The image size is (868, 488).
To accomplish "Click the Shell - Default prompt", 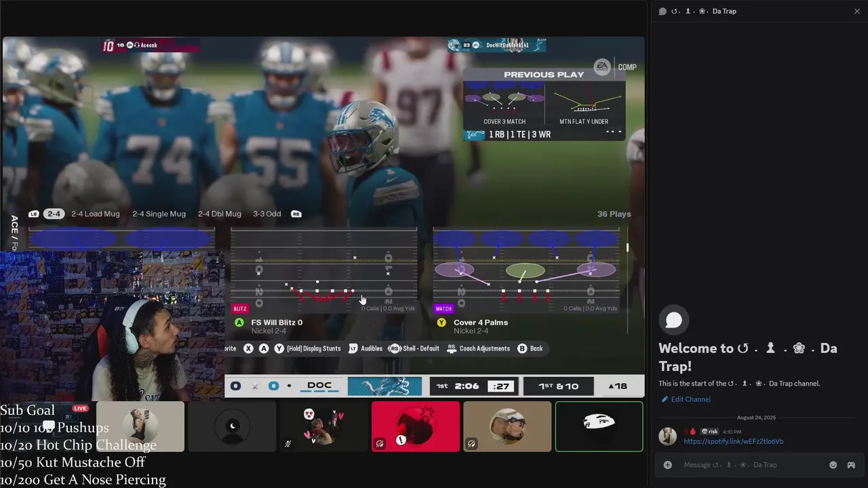I will tap(421, 348).
